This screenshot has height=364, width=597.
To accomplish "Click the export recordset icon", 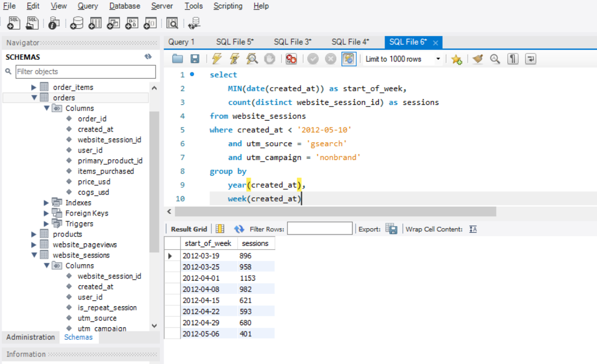I will 391,229.
